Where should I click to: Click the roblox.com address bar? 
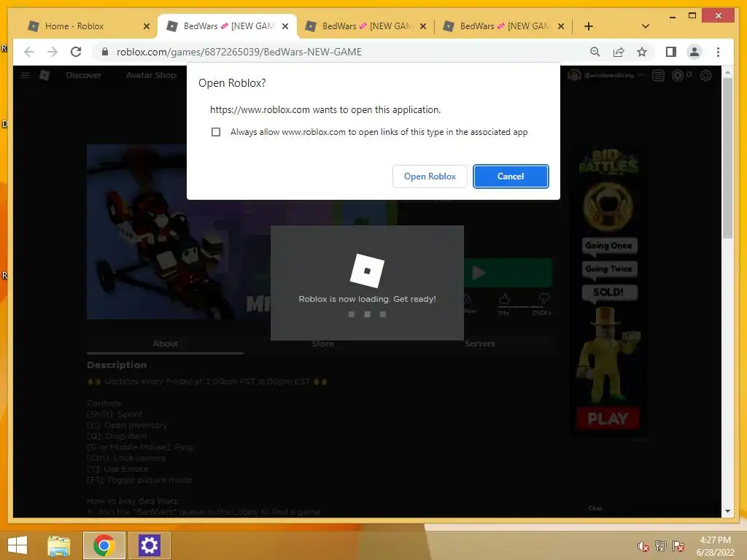point(239,52)
